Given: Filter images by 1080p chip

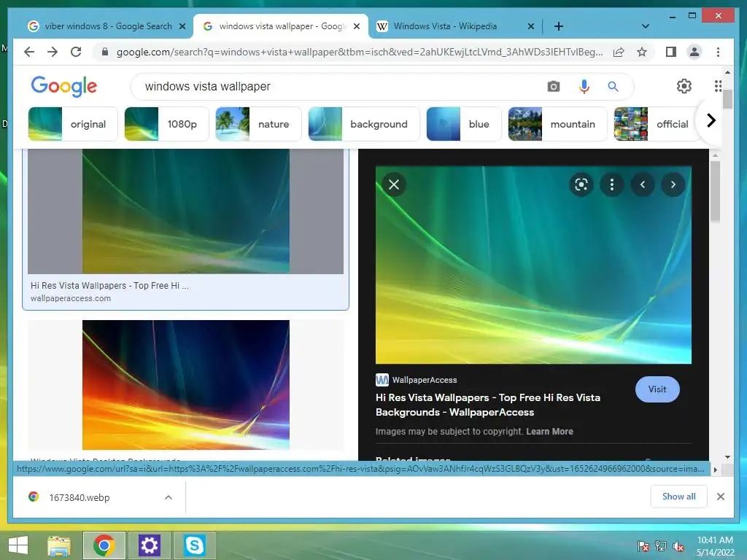Looking at the screenshot, I should pyautogui.click(x=167, y=124).
